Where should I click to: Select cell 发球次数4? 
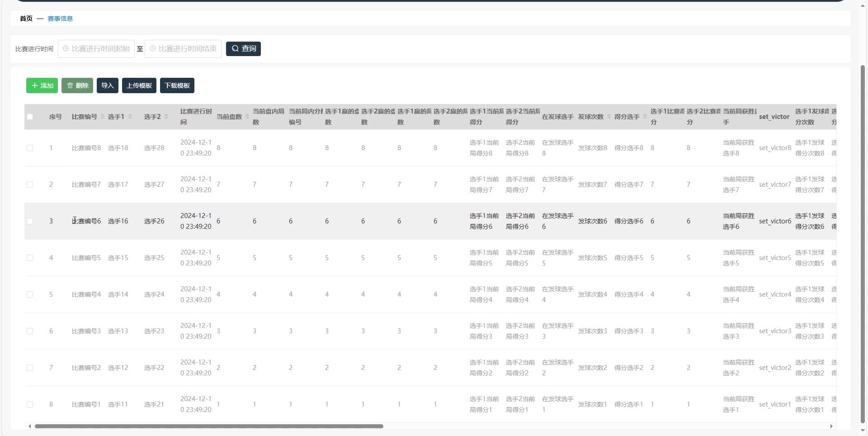coord(593,294)
